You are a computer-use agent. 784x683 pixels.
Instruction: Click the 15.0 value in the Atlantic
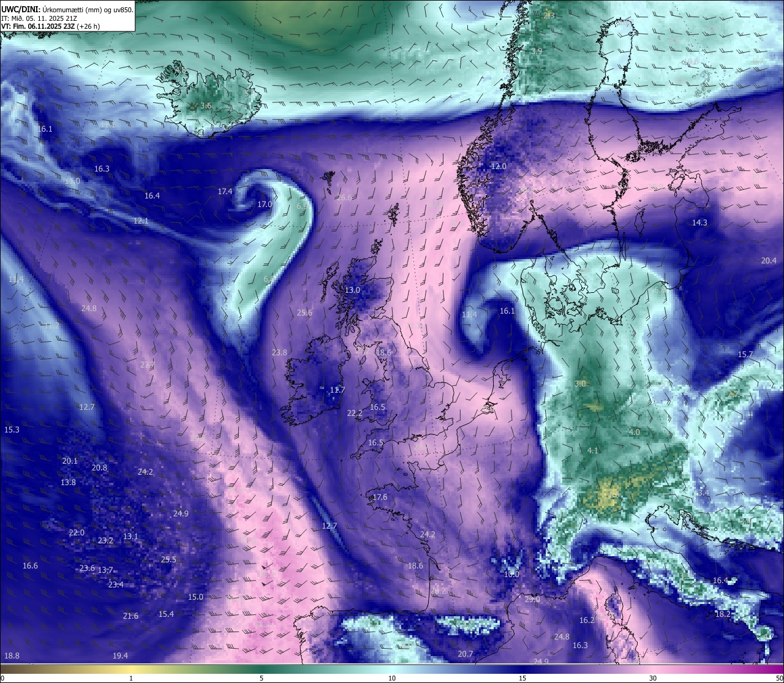point(195,597)
